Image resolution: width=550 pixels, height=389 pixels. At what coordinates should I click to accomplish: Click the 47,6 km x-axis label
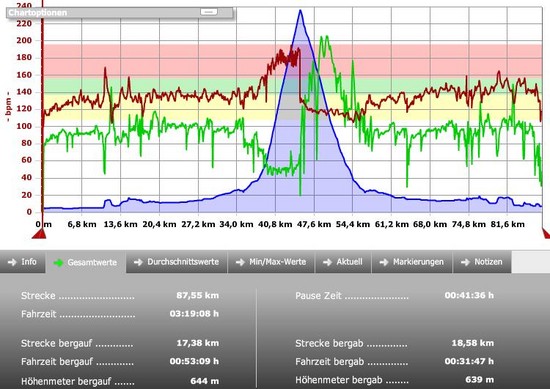[314, 224]
